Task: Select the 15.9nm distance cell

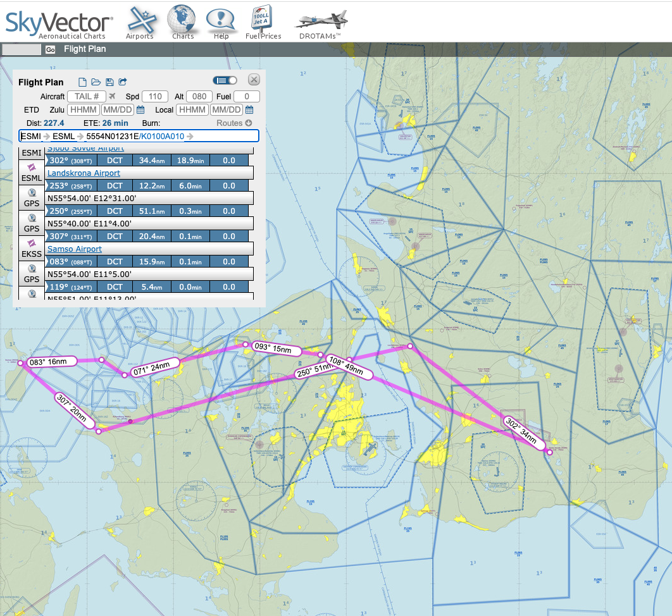Action: tap(152, 262)
